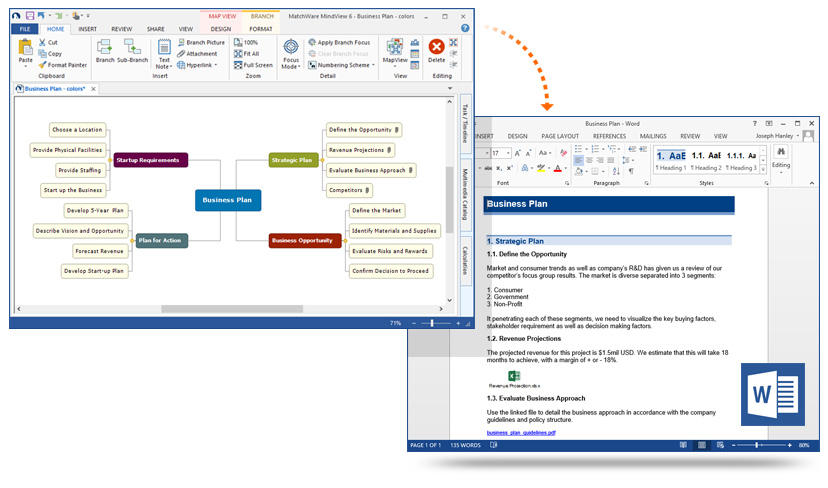This screenshot has height=488, width=828.
Task: Open Change Case Aa dropdown in Word
Action: tap(550, 153)
